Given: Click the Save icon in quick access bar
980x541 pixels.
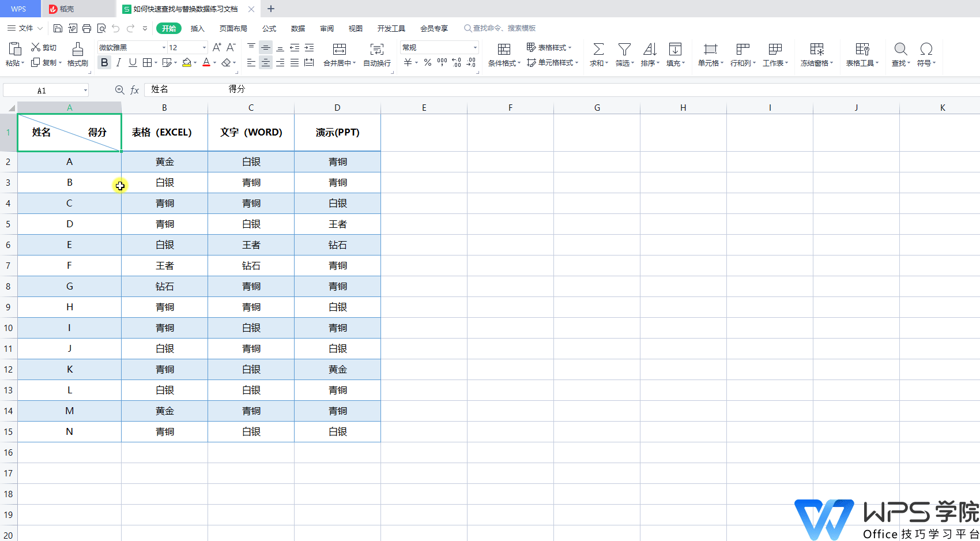Looking at the screenshot, I should click(58, 28).
